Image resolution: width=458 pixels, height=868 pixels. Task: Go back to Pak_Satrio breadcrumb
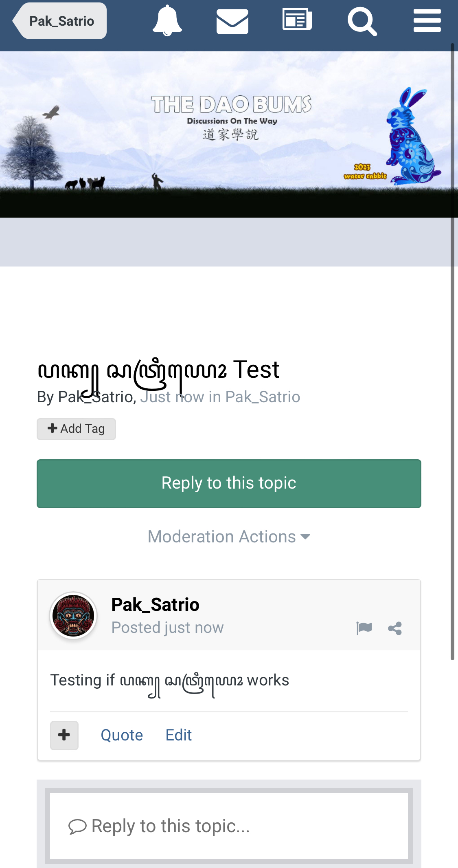[60, 21]
